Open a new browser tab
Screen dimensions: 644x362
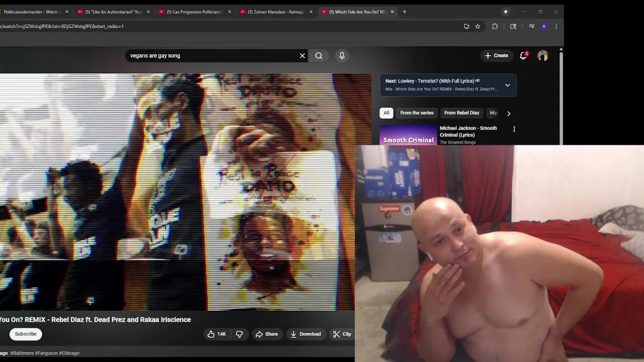pos(405,12)
